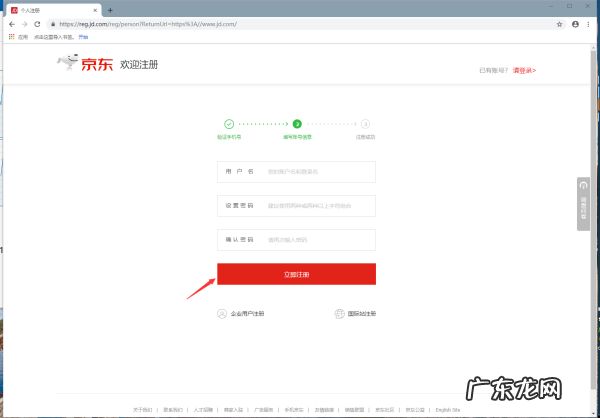Open the 国际站注册 international registration link
Viewport: 600px width, 418px height.
click(355, 314)
